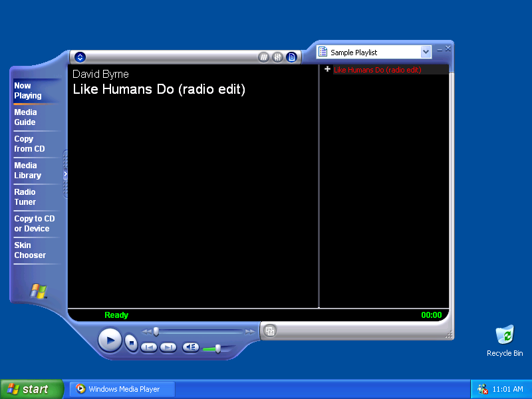Click the artist name 'David Byrne'
Screen dimensions: 532x399
click(101, 74)
